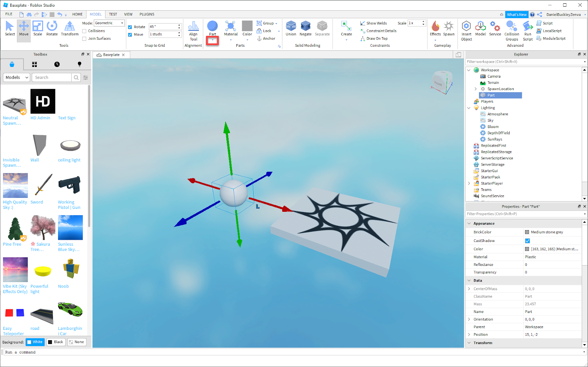Screen dimensions: 588x367
Task: Set toolbox background to White
Action: [x=35, y=342]
